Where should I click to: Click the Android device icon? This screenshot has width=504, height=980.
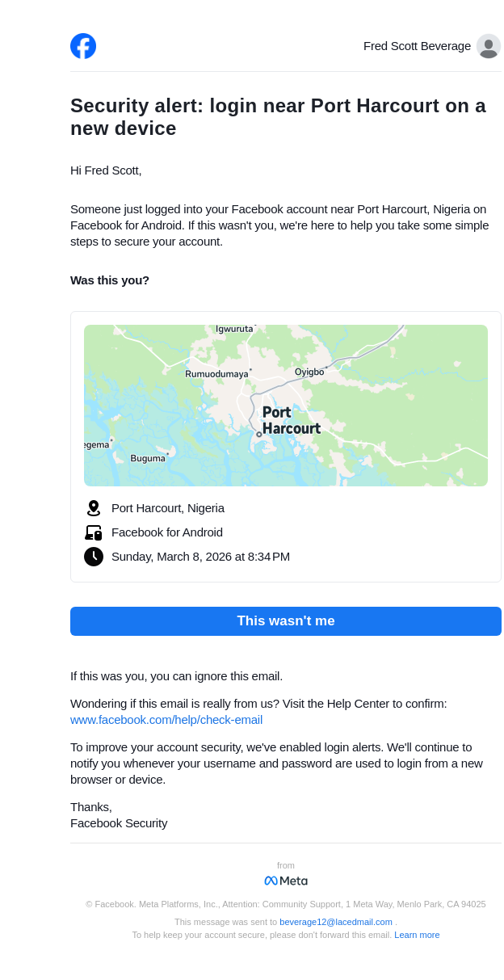coord(94,532)
